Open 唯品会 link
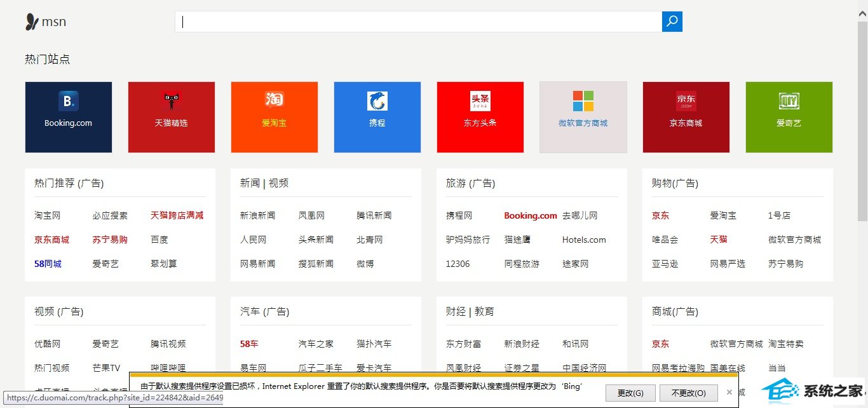Image resolution: width=868 pixels, height=408 pixels. (x=665, y=240)
